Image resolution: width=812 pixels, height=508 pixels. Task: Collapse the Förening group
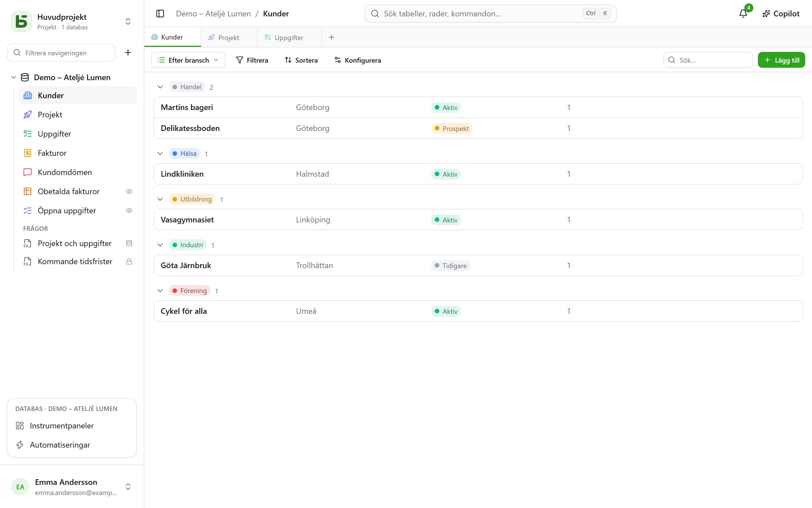160,290
